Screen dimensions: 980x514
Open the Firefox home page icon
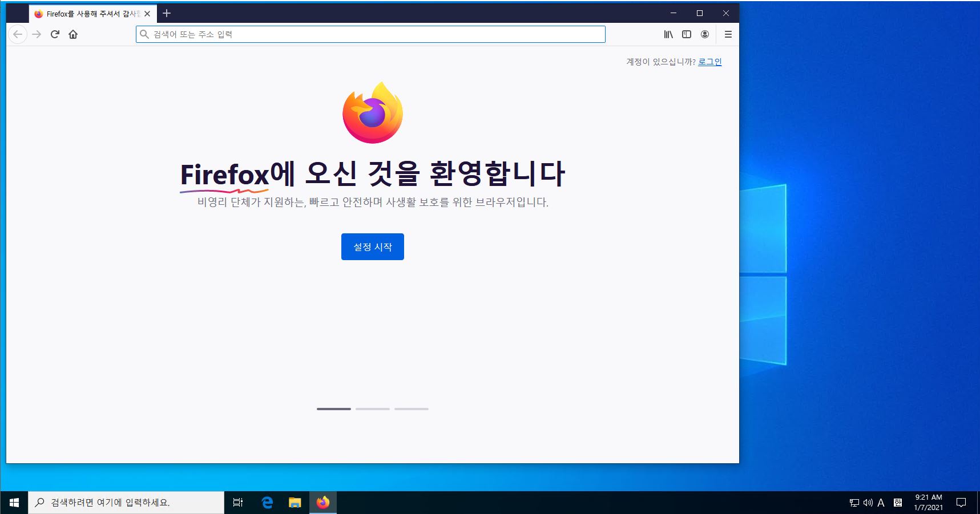(x=73, y=34)
